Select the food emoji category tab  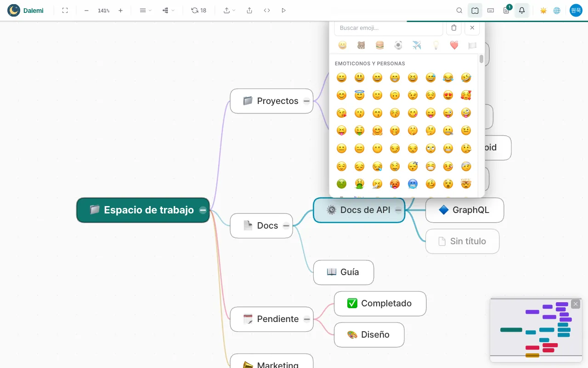click(379, 45)
